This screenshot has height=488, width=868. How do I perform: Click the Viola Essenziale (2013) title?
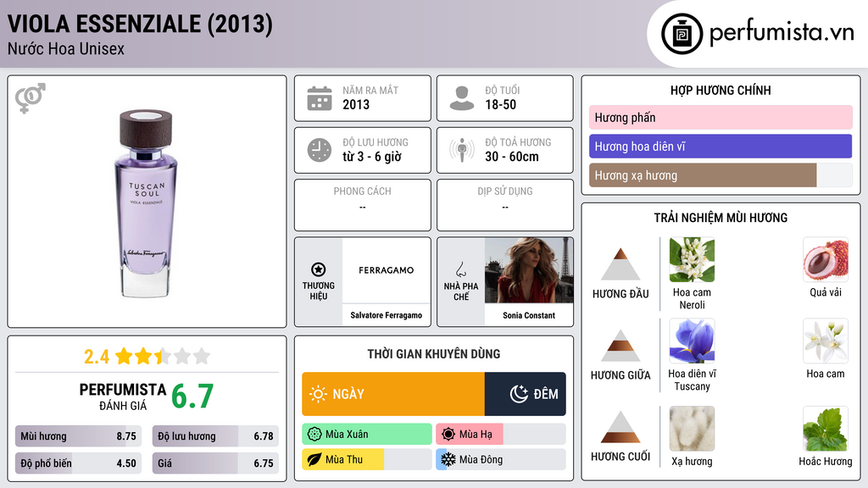tap(140, 25)
